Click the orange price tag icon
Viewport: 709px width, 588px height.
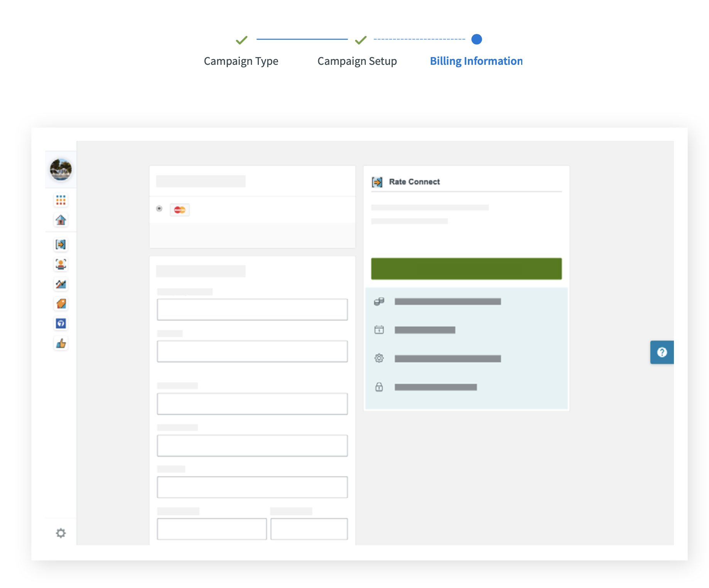(61, 304)
